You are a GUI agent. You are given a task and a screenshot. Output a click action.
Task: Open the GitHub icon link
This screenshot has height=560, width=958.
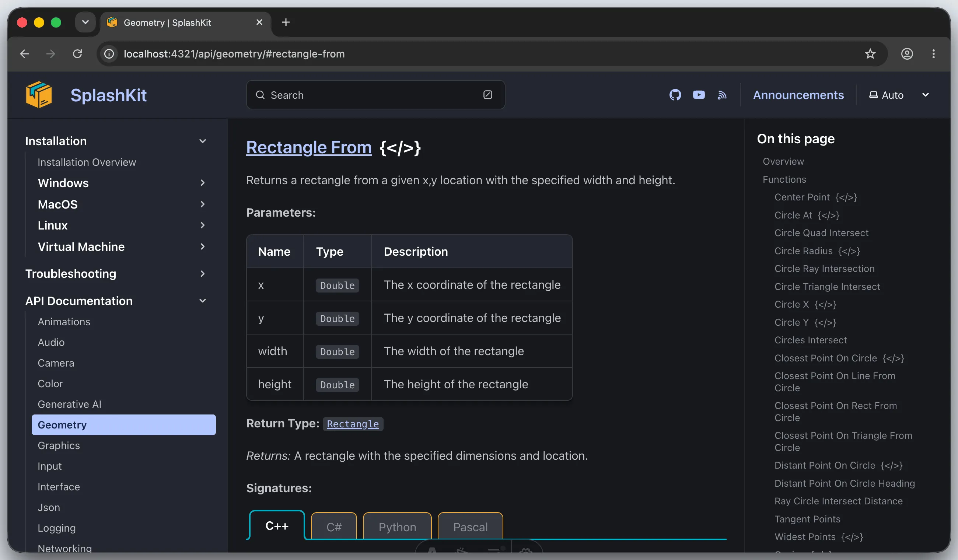pos(675,95)
